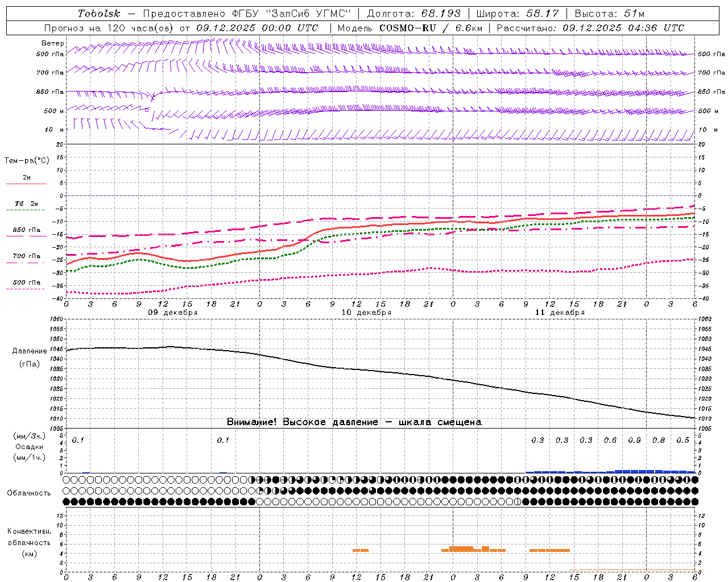Click the '10 м' wind level label at left

(55, 130)
